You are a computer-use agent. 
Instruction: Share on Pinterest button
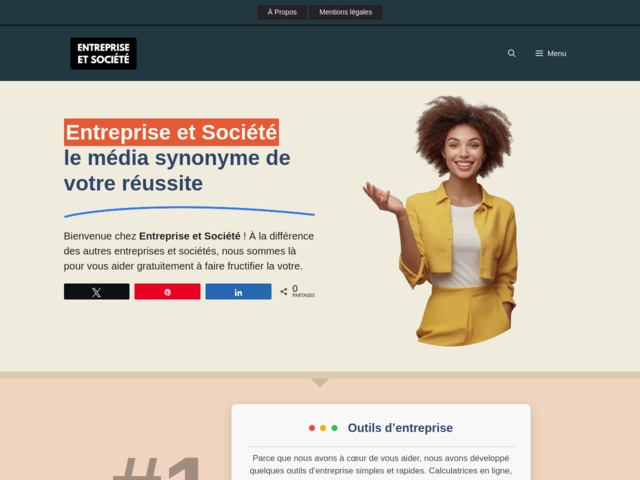pos(167,292)
